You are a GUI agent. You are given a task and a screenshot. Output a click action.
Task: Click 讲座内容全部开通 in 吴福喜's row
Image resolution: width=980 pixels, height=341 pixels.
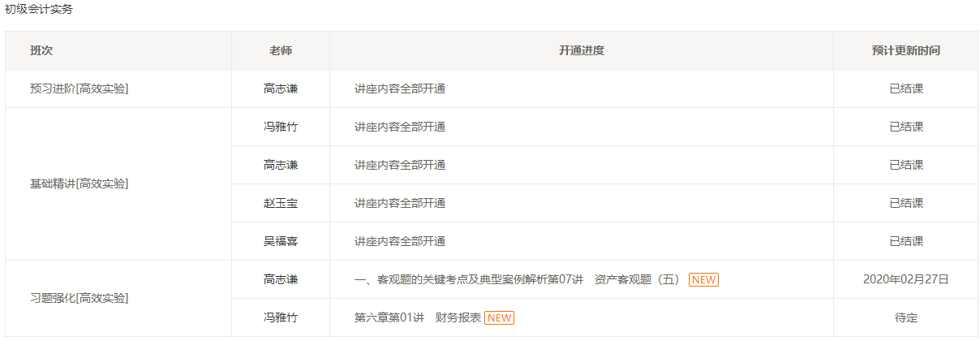click(400, 241)
